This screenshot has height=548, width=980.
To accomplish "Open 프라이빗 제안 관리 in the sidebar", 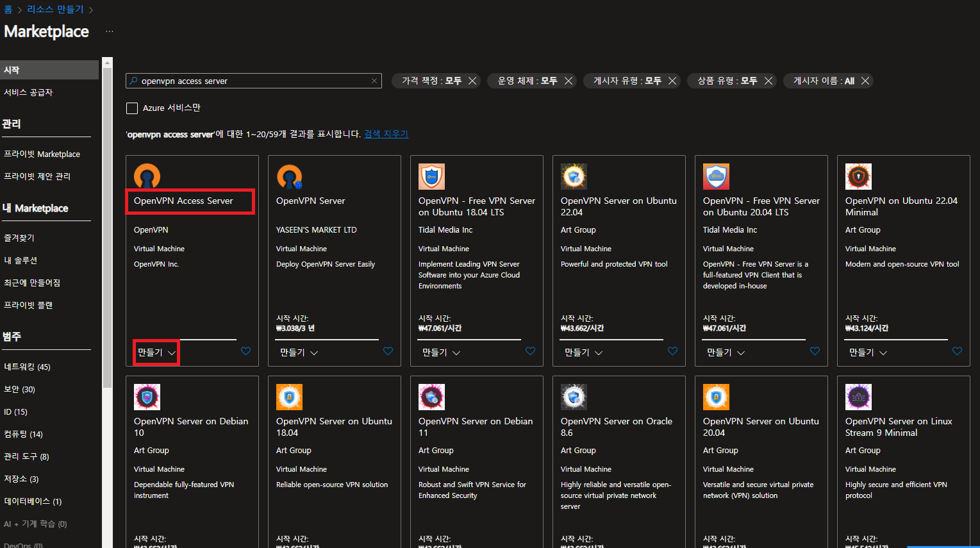I will [x=37, y=176].
